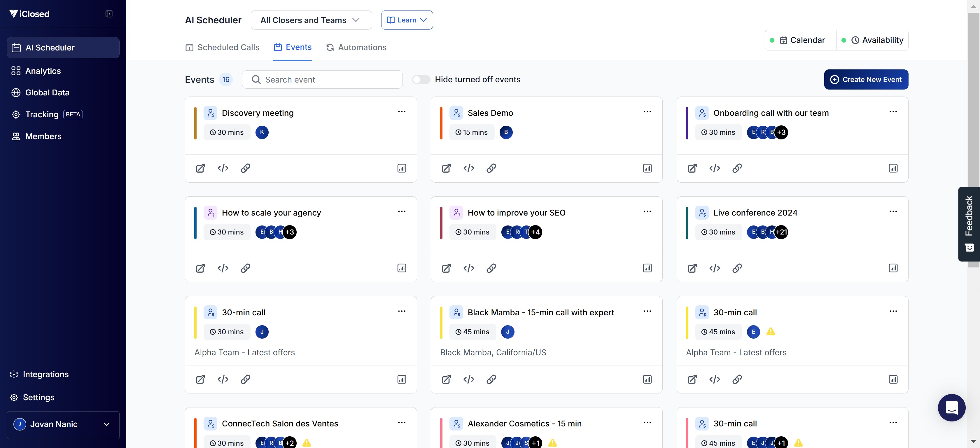Open Analytics in the sidebar

click(43, 71)
